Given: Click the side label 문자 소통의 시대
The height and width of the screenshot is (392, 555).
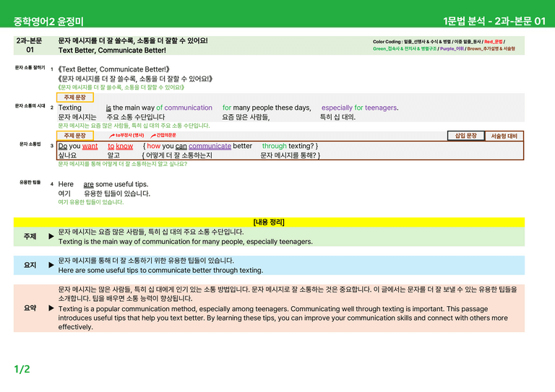Looking at the screenshot, I should (30, 105).
